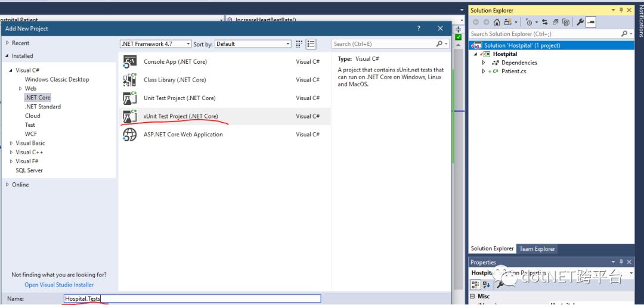Collapse the Misc section in Properties

473,296
